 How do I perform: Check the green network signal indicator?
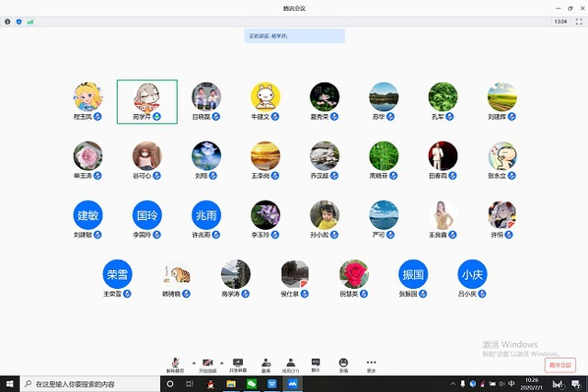pos(30,22)
